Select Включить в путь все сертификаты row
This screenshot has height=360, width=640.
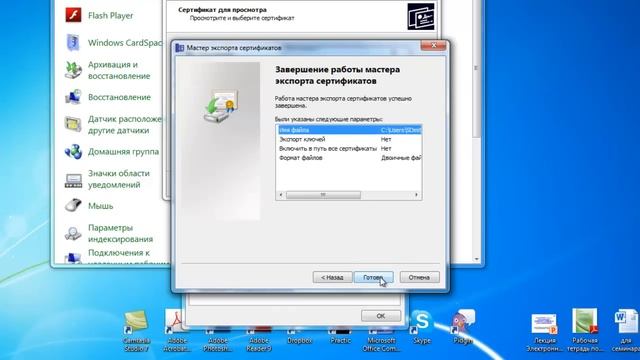[349, 149]
